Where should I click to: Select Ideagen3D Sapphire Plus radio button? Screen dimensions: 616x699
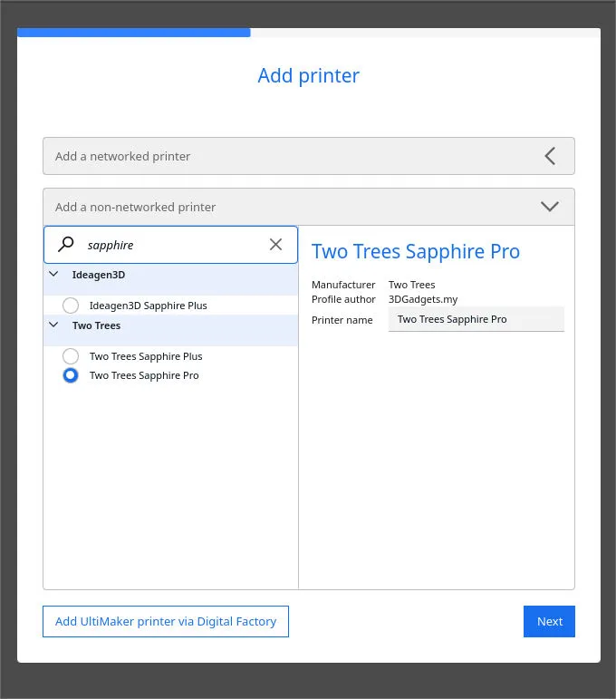[71, 306]
